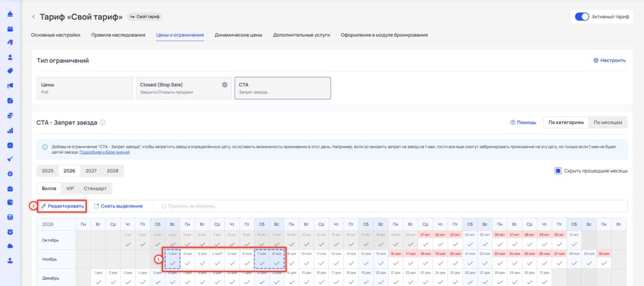Screen dimensions: 644x286
Task: Click the 27 ноя date cell
Action: pos(559,260)
